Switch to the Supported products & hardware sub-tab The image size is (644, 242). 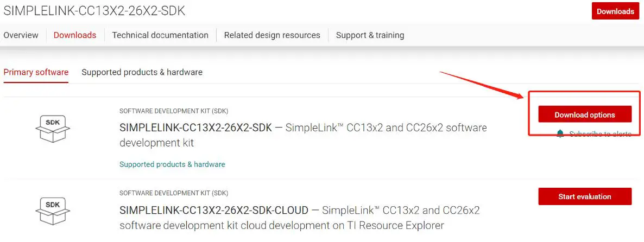(x=142, y=72)
